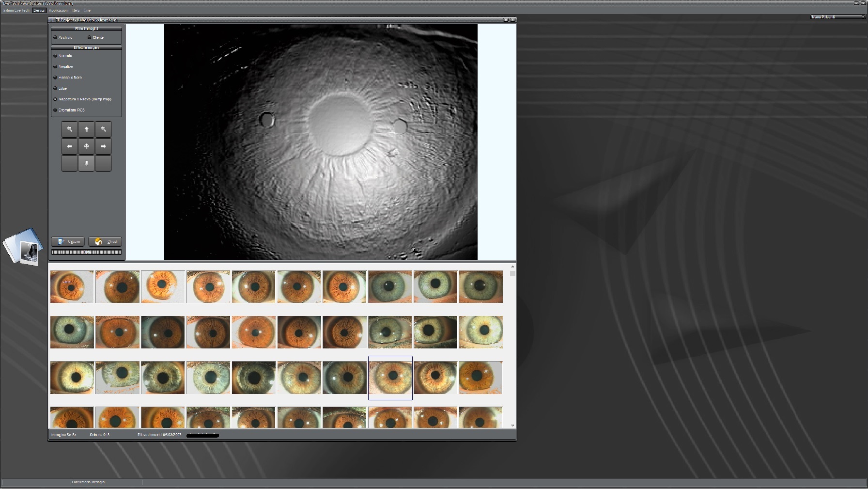Click the Scheda n: 3 status text
The width and height of the screenshot is (868, 489).
[x=100, y=435]
